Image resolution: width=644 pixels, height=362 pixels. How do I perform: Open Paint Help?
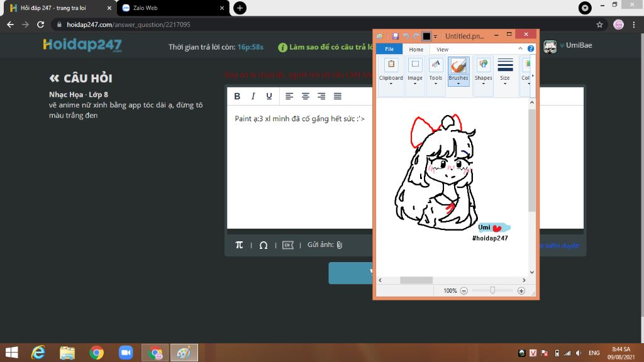(x=531, y=48)
